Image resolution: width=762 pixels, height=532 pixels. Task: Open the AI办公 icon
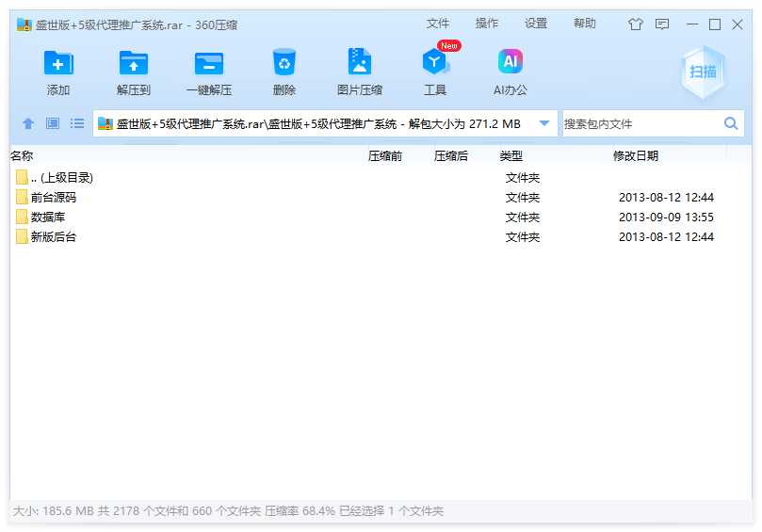(x=511, y=62)
